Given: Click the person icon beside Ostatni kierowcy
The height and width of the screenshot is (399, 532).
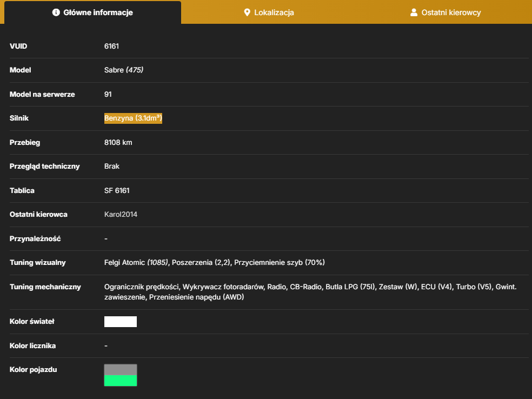Looking at the screenshot, I should [x=414, y=12].
